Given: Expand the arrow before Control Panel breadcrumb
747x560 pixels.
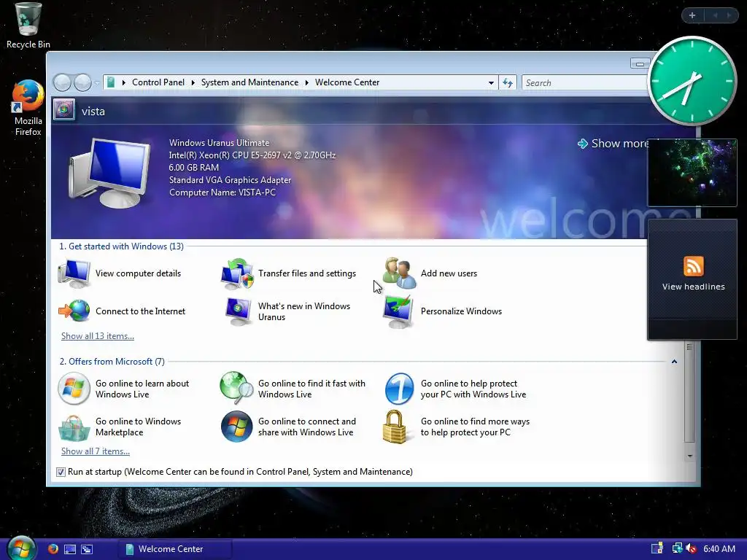Looking at the screenshot, I should 124,83.
